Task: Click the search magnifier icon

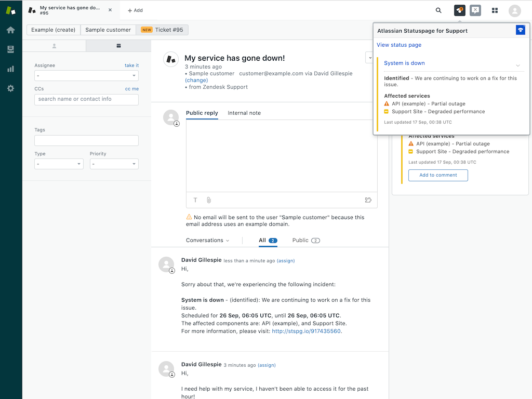Action: (x=438, y=10)
